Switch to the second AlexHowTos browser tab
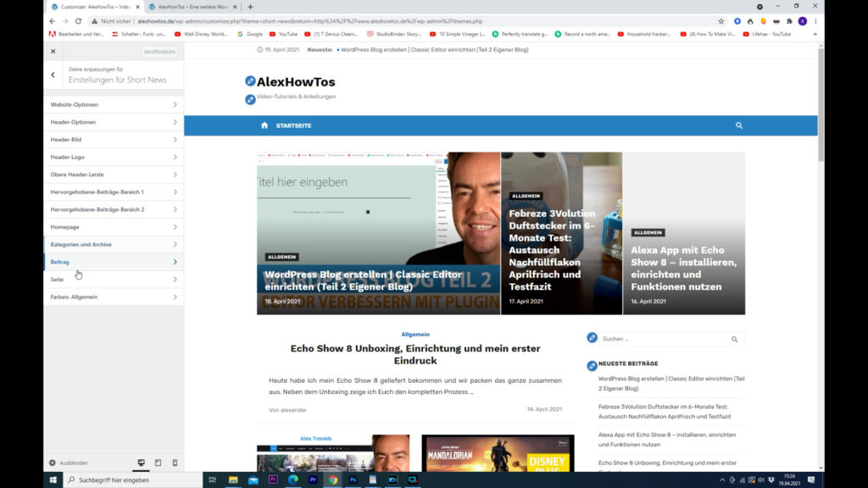868x488 pixels. pos(192,7)
